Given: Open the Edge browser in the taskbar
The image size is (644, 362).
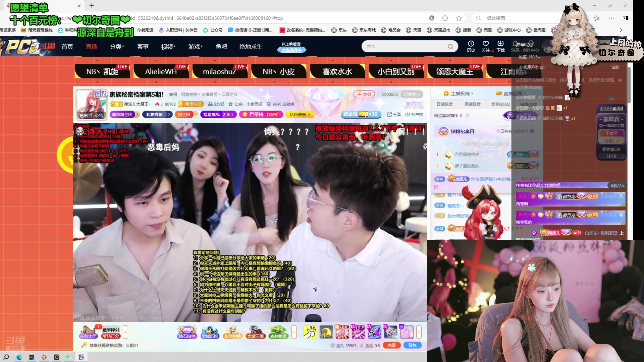Looking at the screenshot, I should [x=19, y=357].
